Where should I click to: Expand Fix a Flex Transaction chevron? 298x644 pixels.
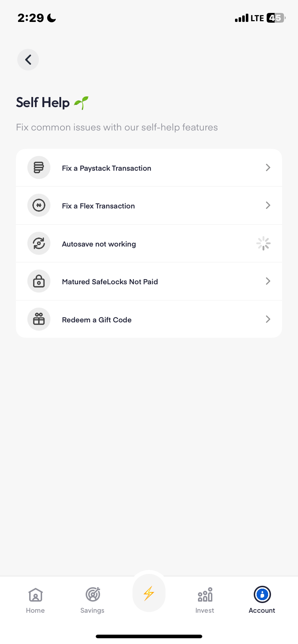[268, 205]
